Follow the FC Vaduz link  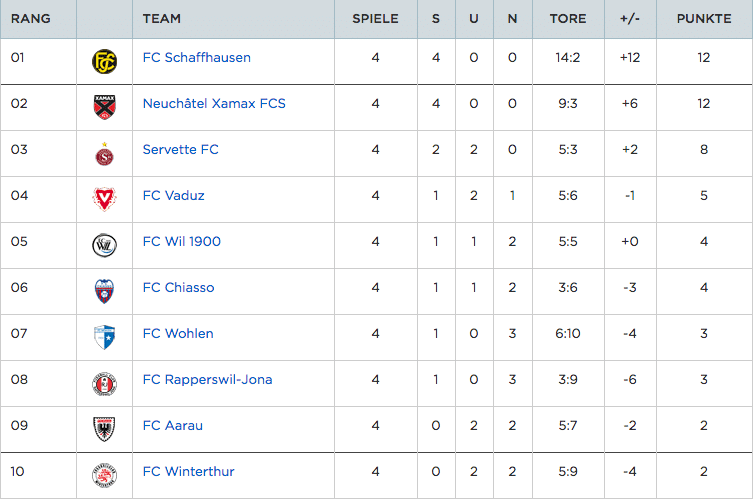click(174, 195)
